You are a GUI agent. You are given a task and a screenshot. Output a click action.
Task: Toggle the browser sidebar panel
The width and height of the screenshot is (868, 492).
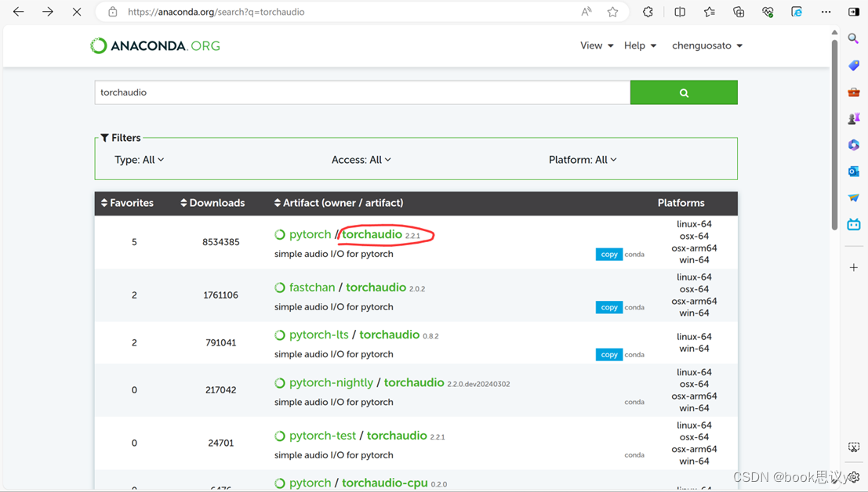pyautogui.click(x=854, y=12)
